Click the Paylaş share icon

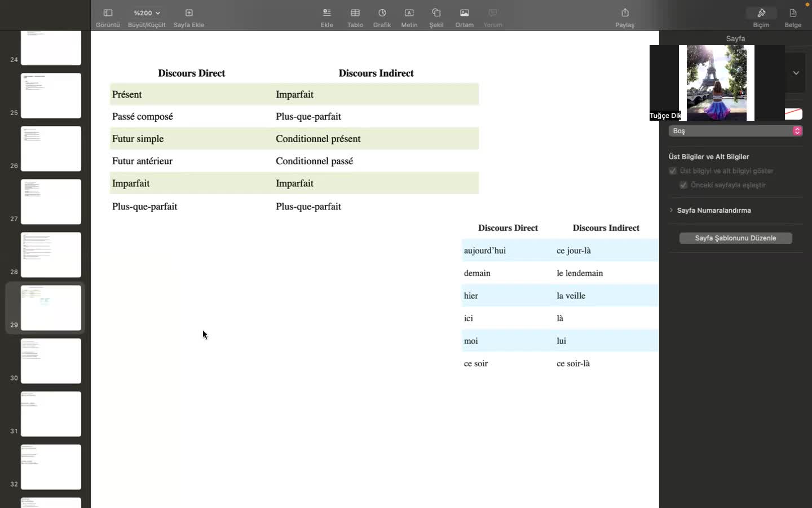[625, 13]
